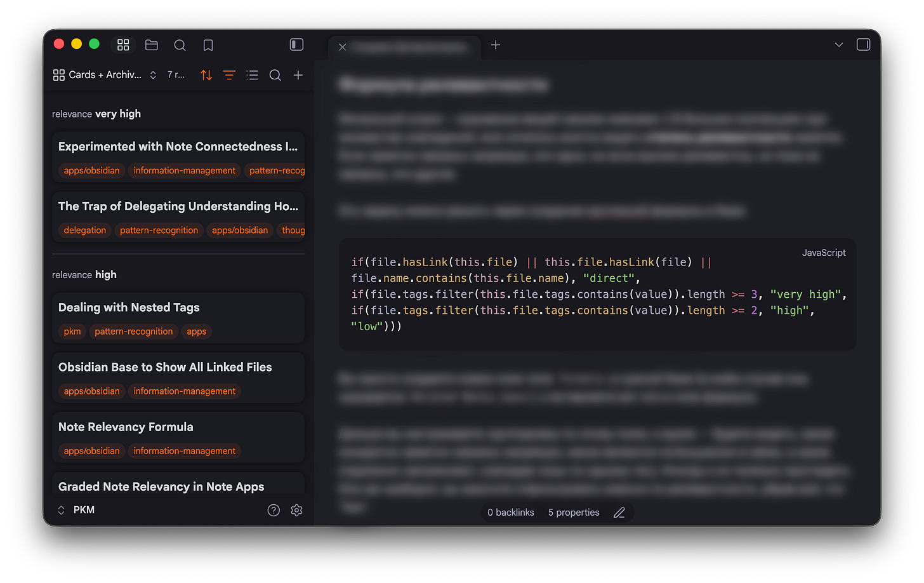924x583 pixels.
Task: Click the pkm tag
Action: (72, 332)
